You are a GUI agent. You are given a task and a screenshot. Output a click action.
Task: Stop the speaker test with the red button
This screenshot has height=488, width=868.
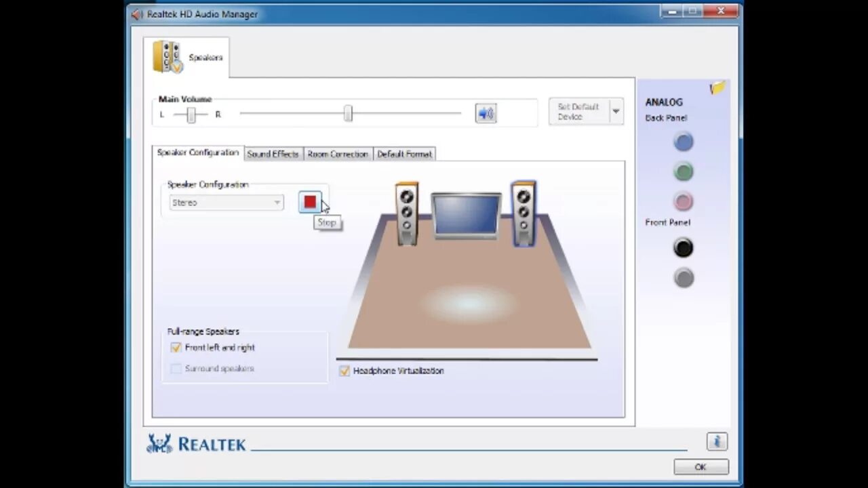click(x=310, y=202)
